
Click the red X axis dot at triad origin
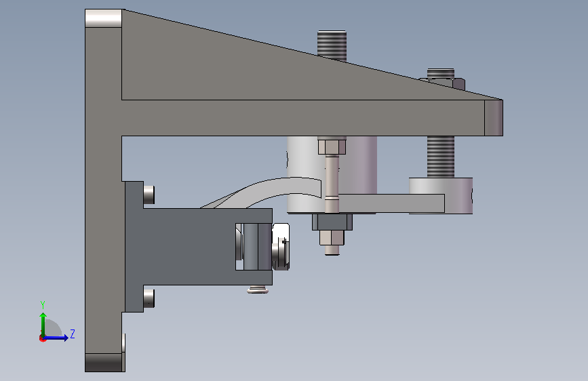pyautogui.click(x=42, y=338)
